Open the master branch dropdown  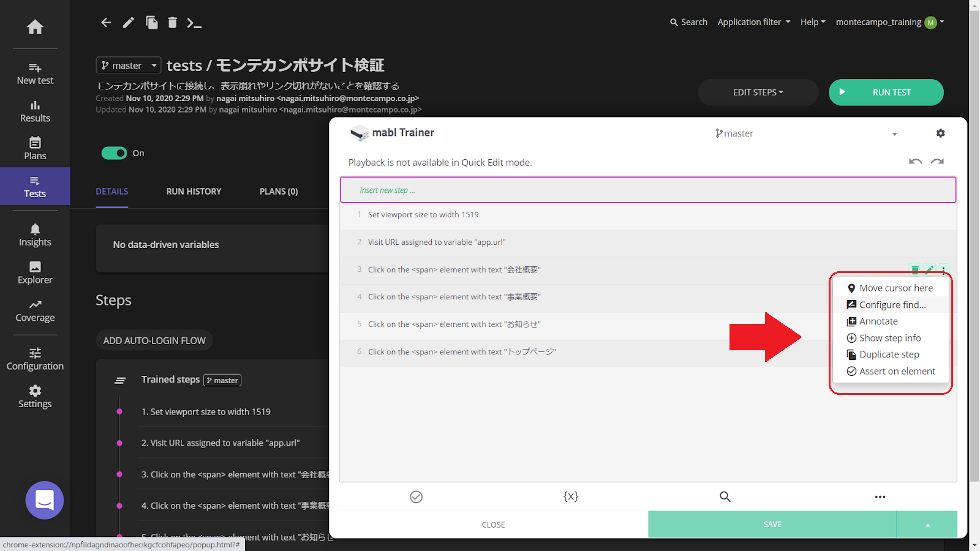(129, 66)
